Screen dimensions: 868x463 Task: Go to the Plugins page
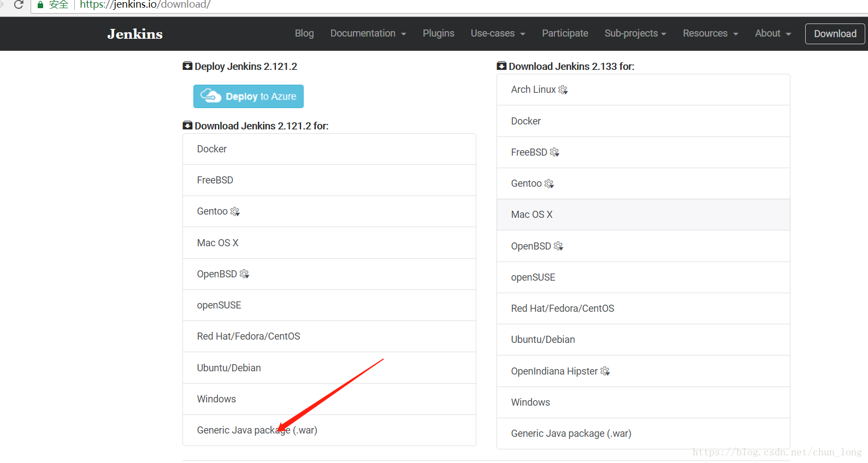pyautogui.click(x=438, y=33)
